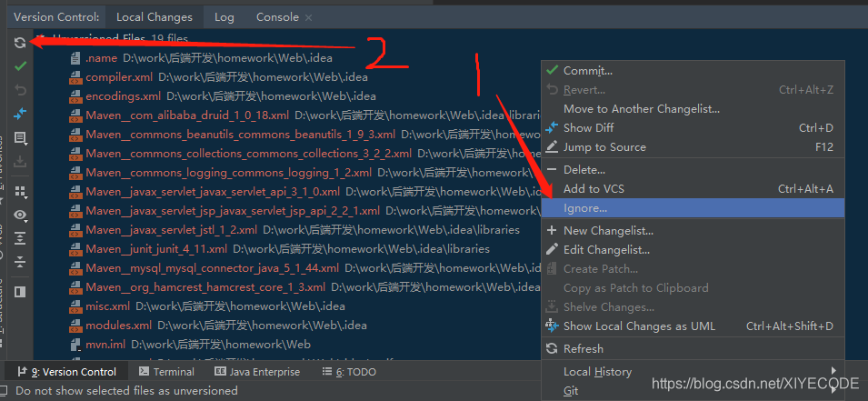Viewport: 868px width, 401px height.
Task: Select Maven__mysql_mysql_connector_java_5_1_44.xml
Action: click(x=212, y=268)
